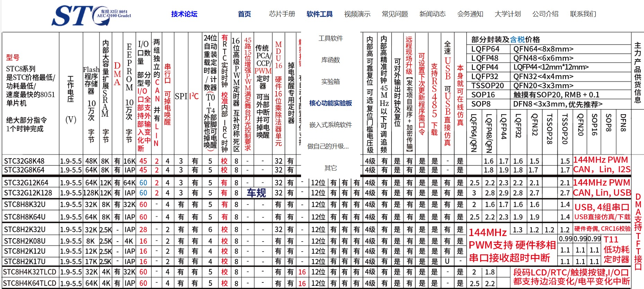Click the blue 车规 label in the table

click(256, 193)
